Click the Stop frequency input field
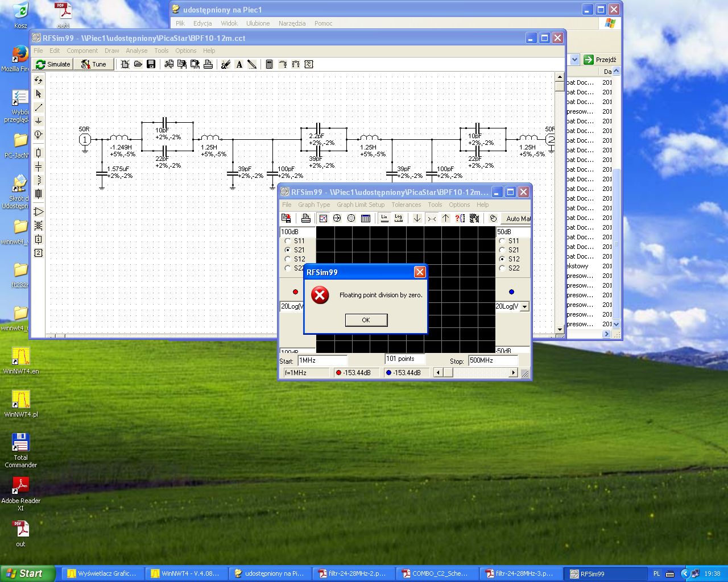The image size is (728, 582). point(493,360)
